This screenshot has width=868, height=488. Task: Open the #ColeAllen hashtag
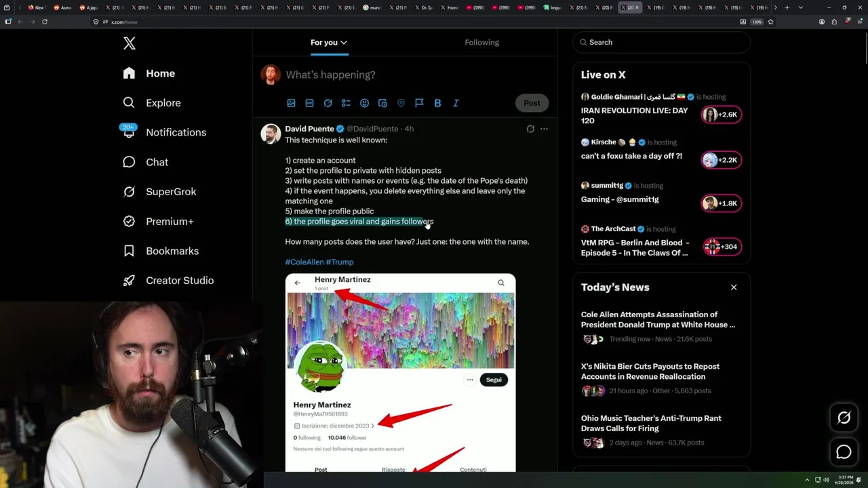point(304,262)
